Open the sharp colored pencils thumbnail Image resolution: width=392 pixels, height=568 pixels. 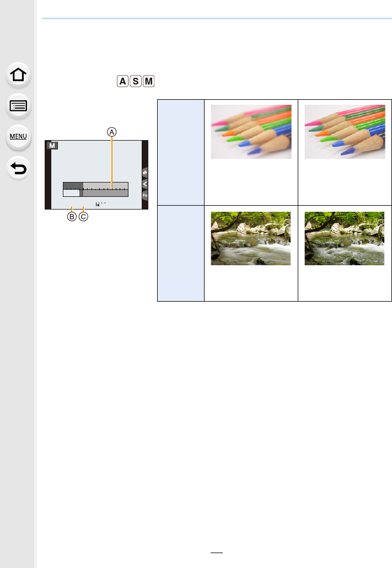[345, 132]
